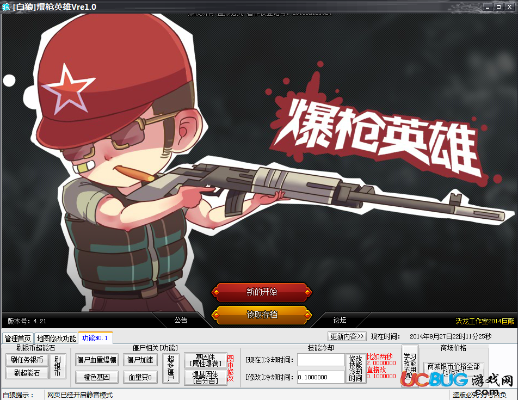The width and height of the screenshot is (518, 400).
Task: Select the 功能NO.1 tab
Action: (95, 338)
